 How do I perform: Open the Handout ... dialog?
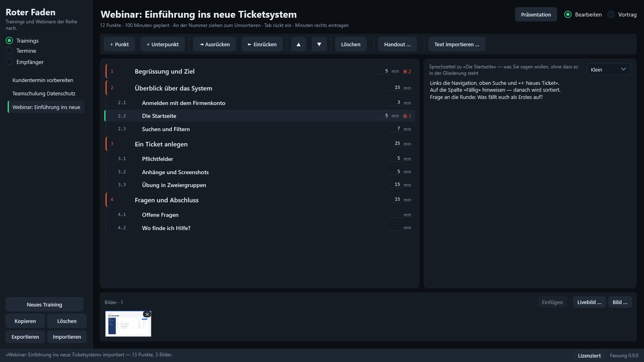coord(397,44)
